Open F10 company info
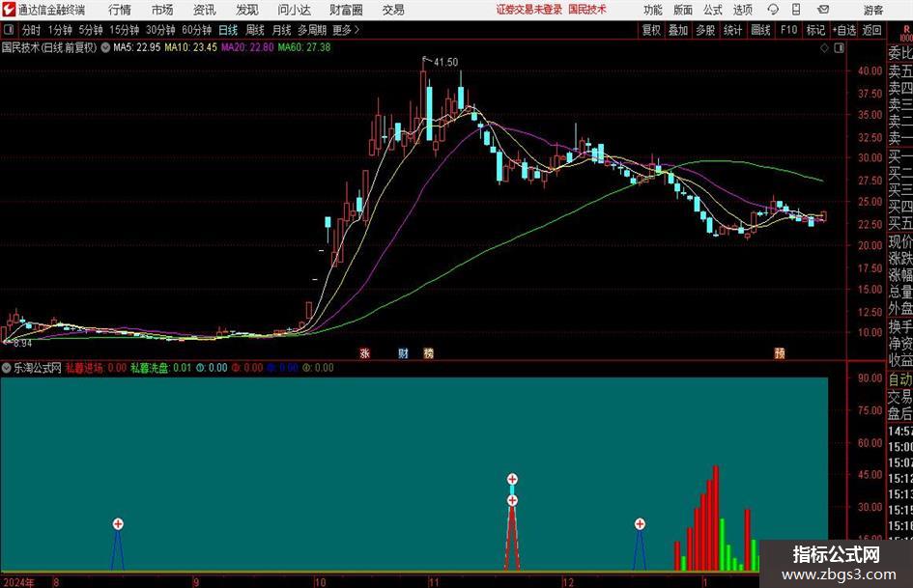Screen dimensions: 913x588 coord(788,30)
